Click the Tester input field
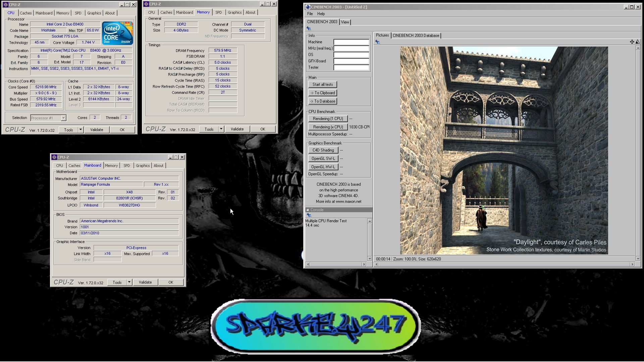 click(x=351, y=68)
